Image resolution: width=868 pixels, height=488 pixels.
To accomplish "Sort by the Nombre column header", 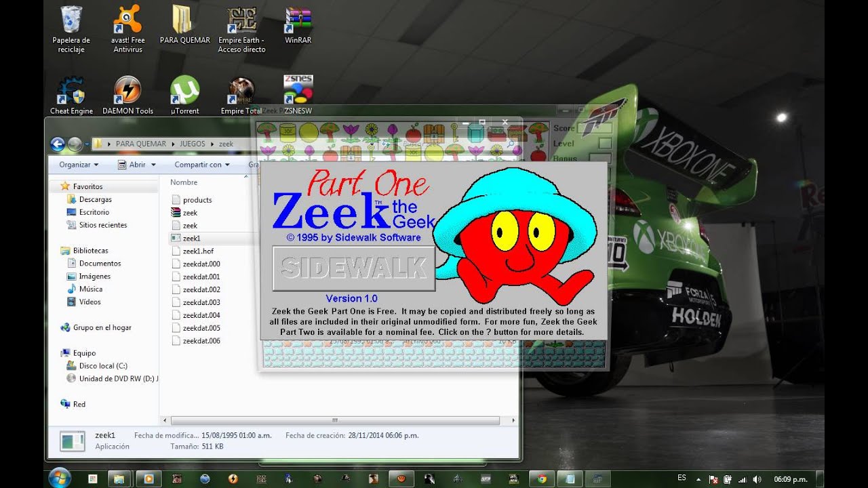I will [x=184, y=182].
